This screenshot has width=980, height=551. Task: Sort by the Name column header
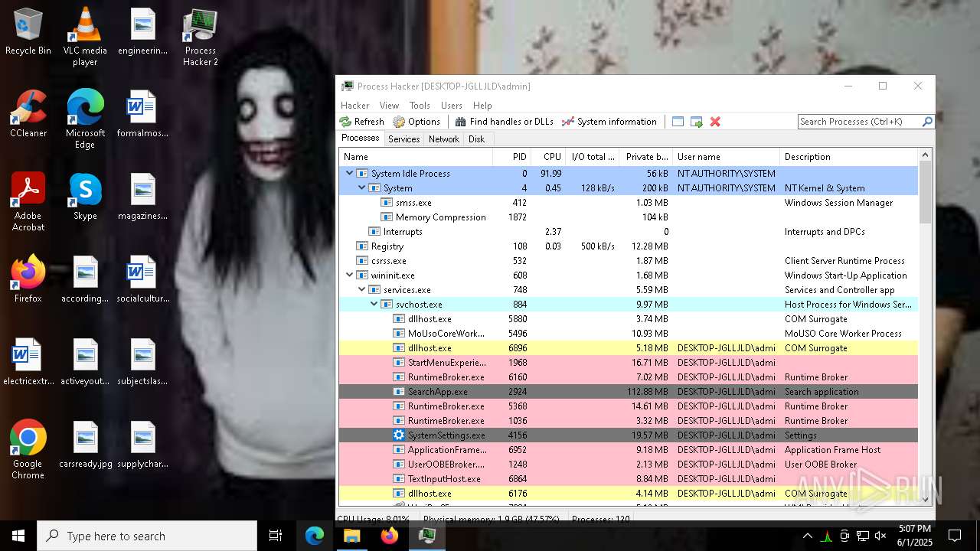(416, 157)
